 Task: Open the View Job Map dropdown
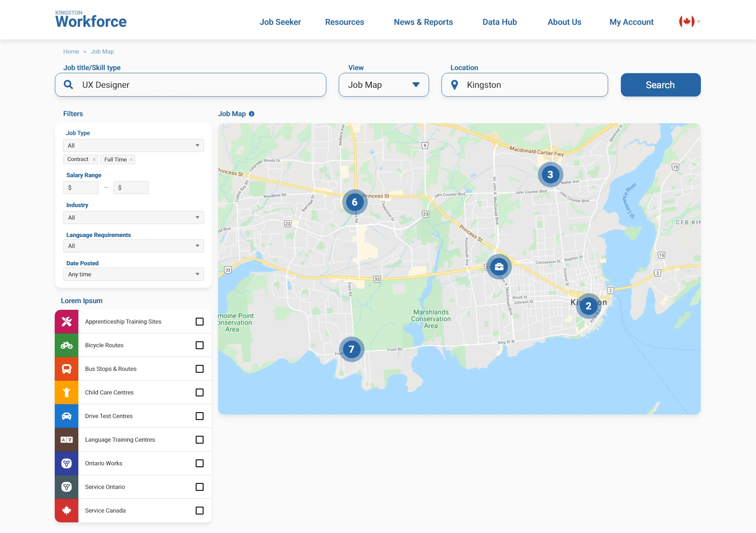tap(384, 85)
